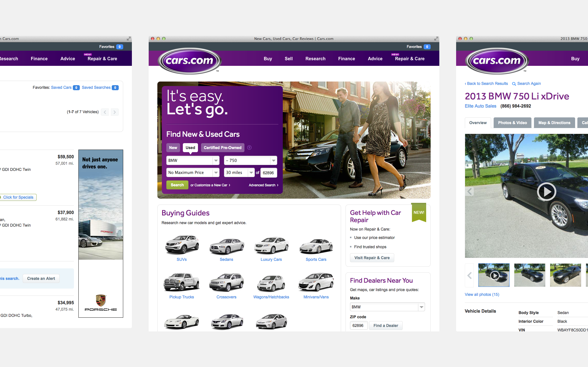The width and height of the screenshot is (588, 367).
Task: Click the Search Again magnifier icon
Action: point(514,84)
